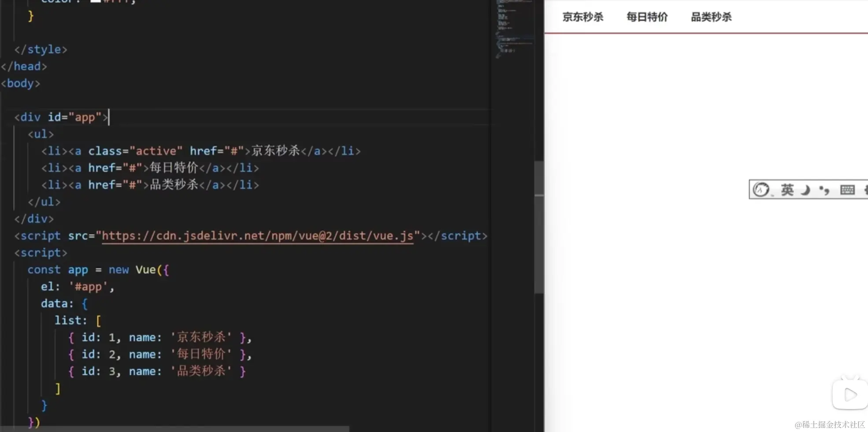The width and height of the screenshot is (868, 432).
Task: Click the id: 2 每日特价 object line
Action: pos(160,354)
